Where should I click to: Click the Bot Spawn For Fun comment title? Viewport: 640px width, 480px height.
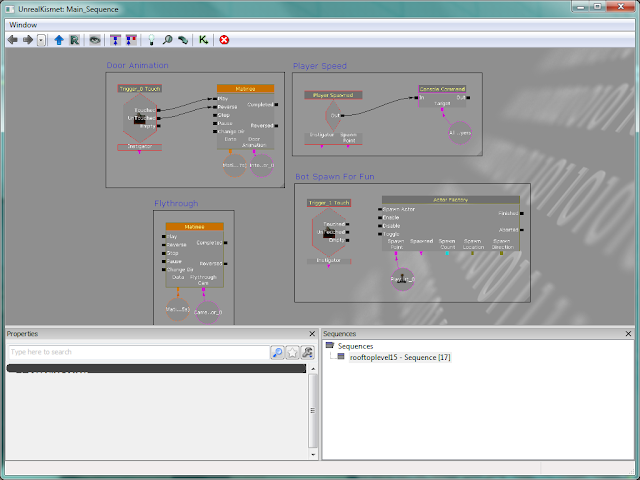[x=335, y=176]
